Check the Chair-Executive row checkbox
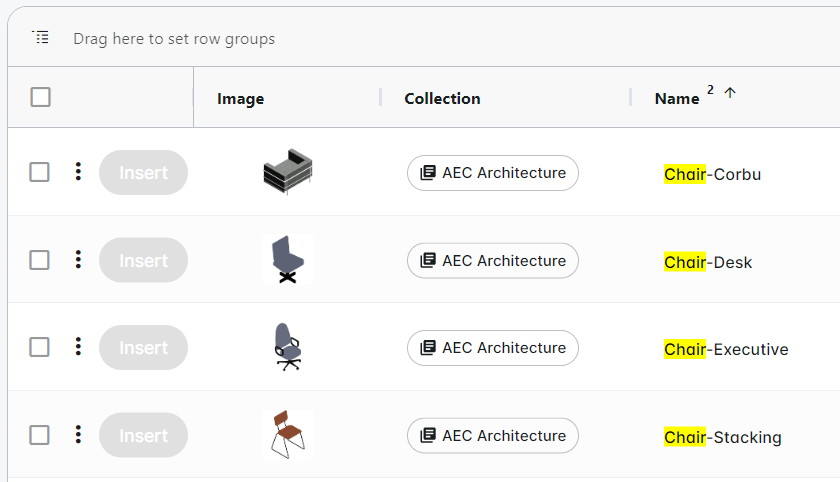This screenshot has width=840, height=482. (39, 347)
